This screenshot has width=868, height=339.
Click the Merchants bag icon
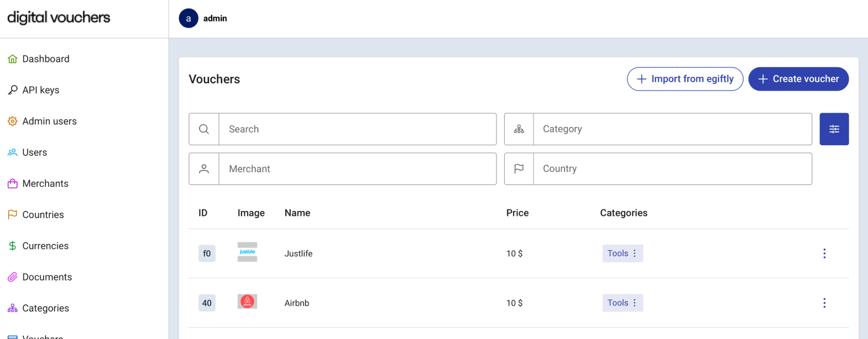(12, 184)
